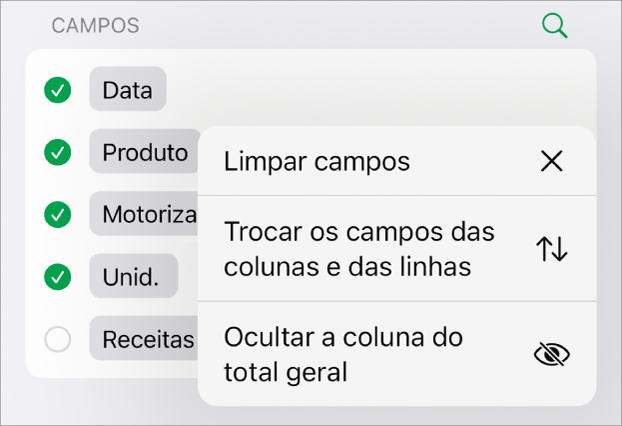Click the swap arrows icon in the menu
The width and height of the screenshot is (622, 426).
pyautogui.click(x=551, y=249)
